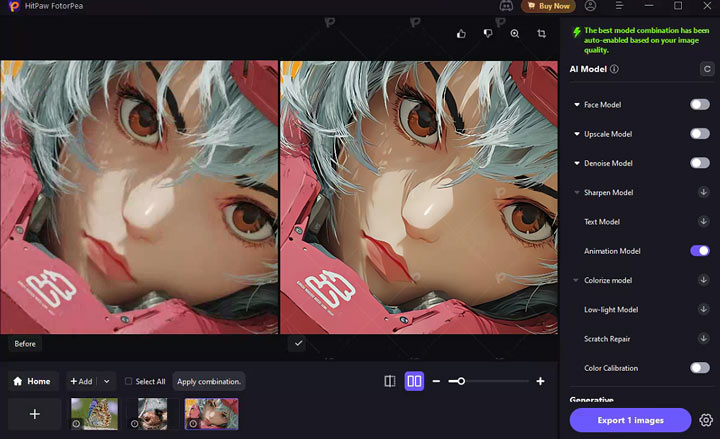This screenshot has height=439, width=720.
Task: Expand the Denoise Model options
Action: click(577, 163)
